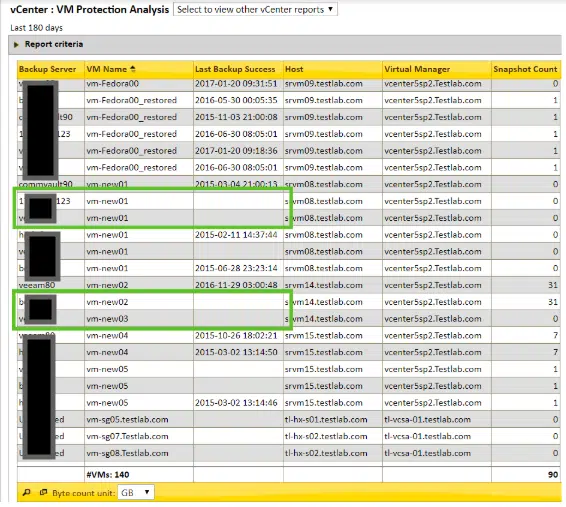This screenshot has width=566, height=507.
Task: Click vm-new04 dated 2015-10-26
Action: (x=107, y=336)
